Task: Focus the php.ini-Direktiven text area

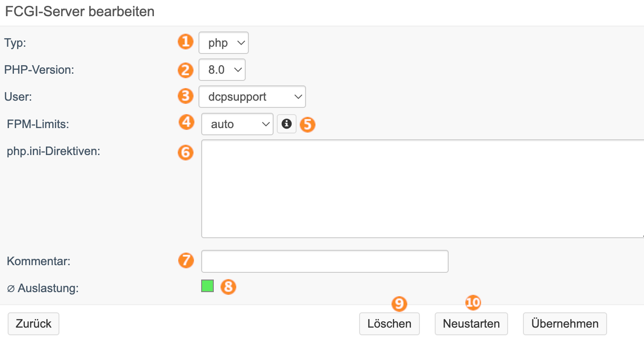Action: tap(423, 189)
